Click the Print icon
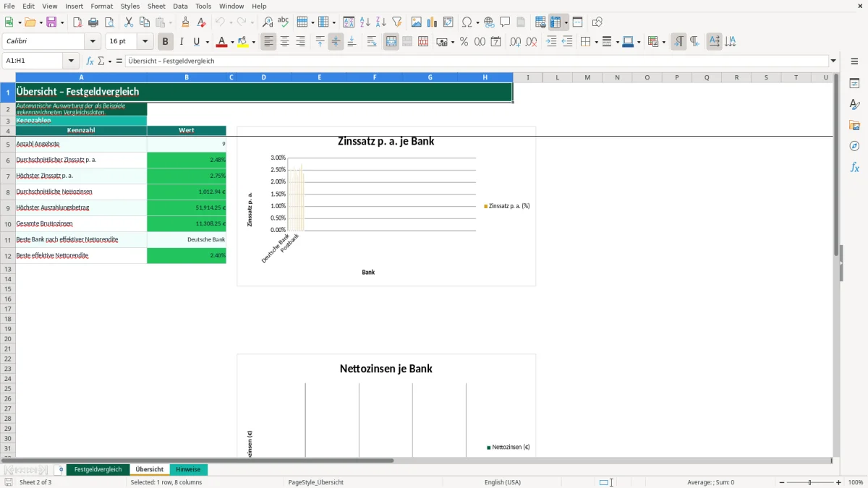This screenshot has height=488, width=868. point(93,22)
